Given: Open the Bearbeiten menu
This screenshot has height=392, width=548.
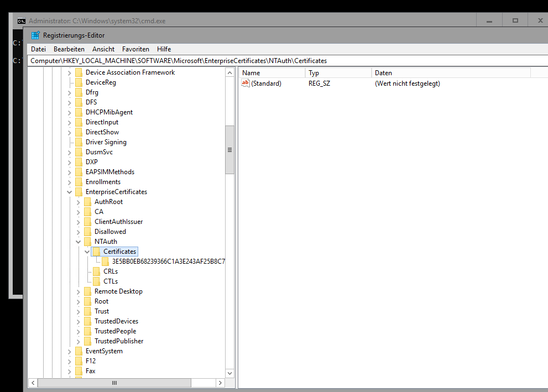Looking at the screenshot, I should (69, 49).
